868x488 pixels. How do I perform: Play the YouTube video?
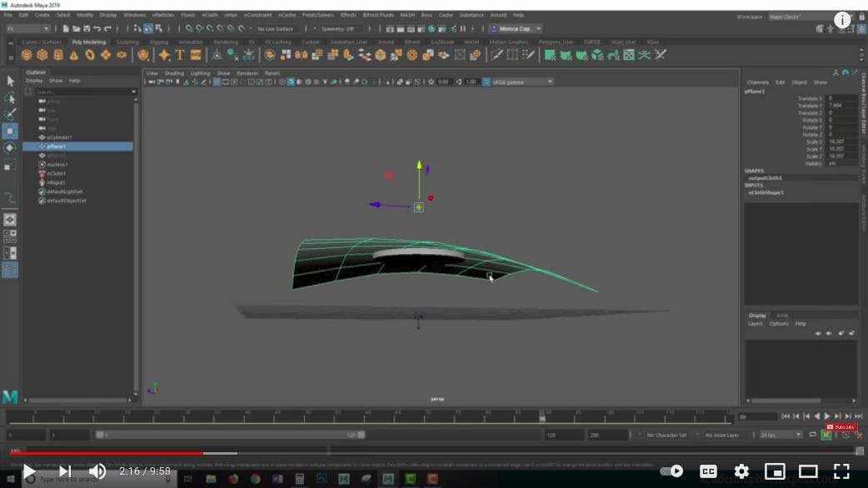(29, 471)
